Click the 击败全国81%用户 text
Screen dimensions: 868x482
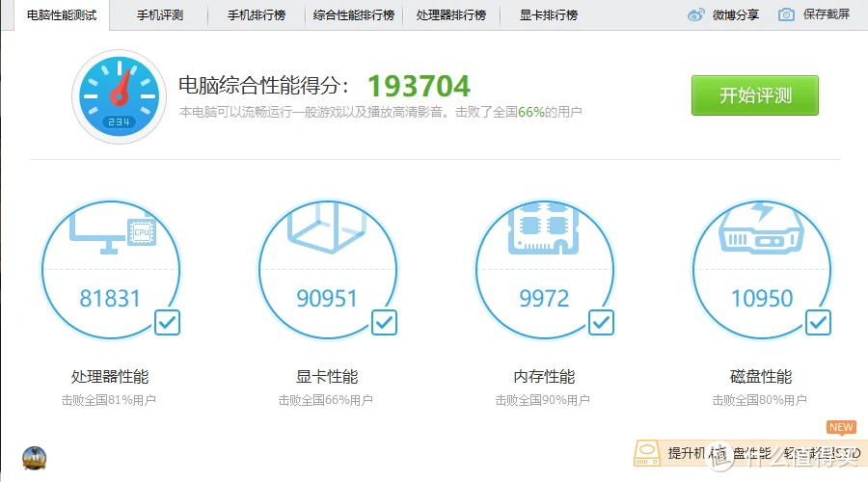tap(108, 400)
